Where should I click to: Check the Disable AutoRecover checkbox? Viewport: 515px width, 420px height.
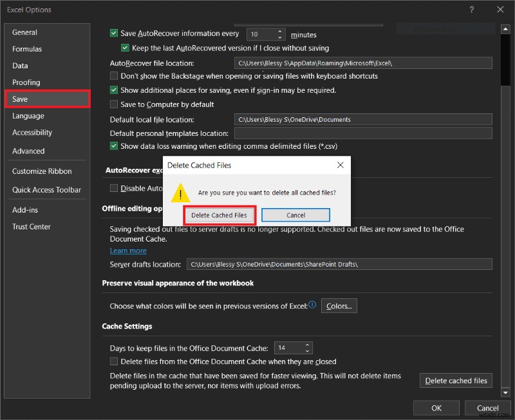pyautogui.click(x=114, y=188)
